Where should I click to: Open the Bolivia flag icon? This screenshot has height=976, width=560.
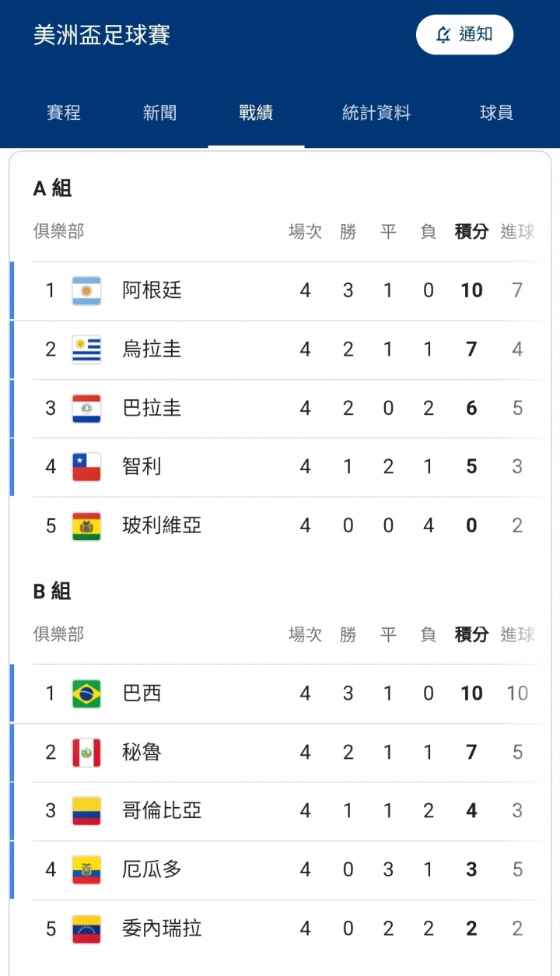tap(86, 526)
